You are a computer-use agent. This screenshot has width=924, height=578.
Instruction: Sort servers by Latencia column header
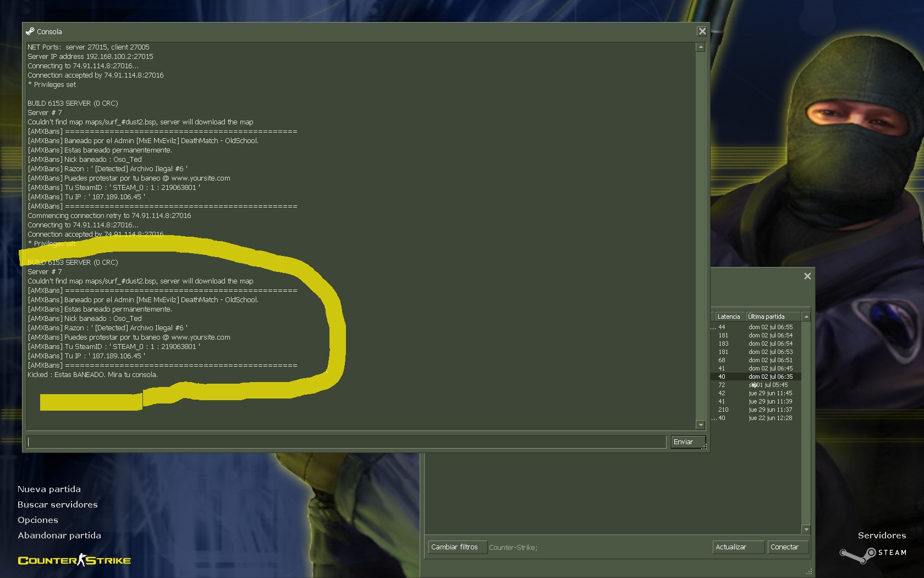730,317
